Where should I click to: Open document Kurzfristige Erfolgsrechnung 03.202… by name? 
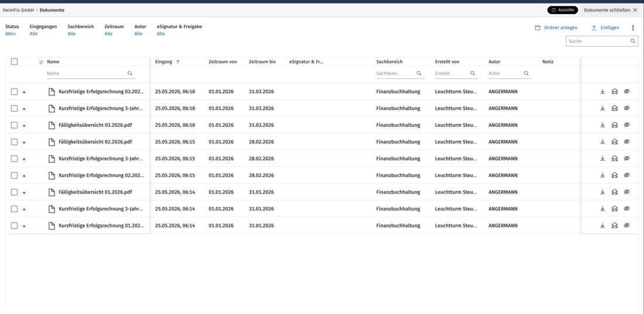101,92
